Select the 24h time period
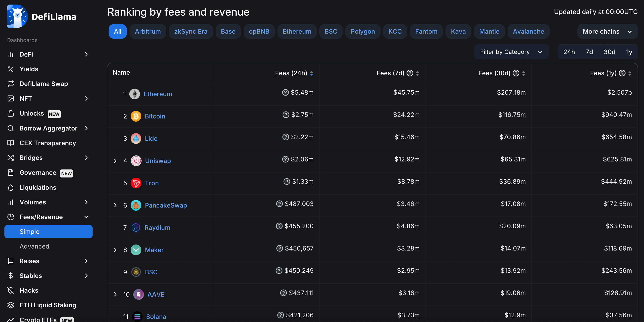 [x=569, y=52]
